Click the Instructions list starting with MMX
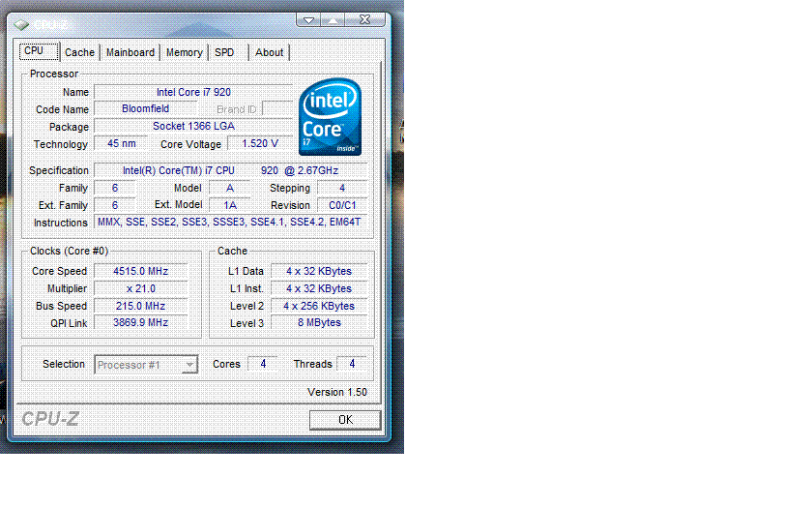 click(230, 222)
